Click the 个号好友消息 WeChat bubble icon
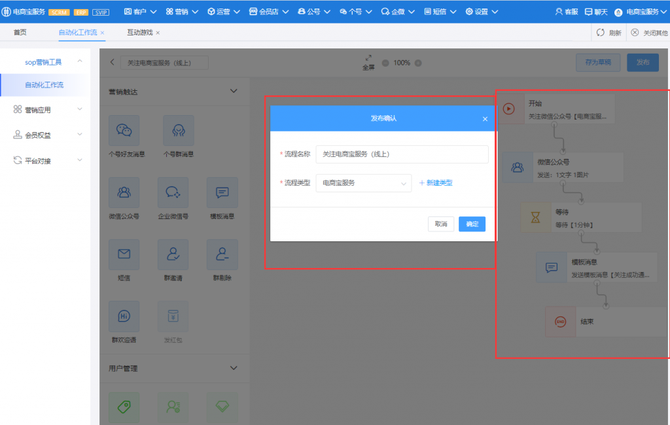This screenshot has height=425, width=670. (124, 130)
